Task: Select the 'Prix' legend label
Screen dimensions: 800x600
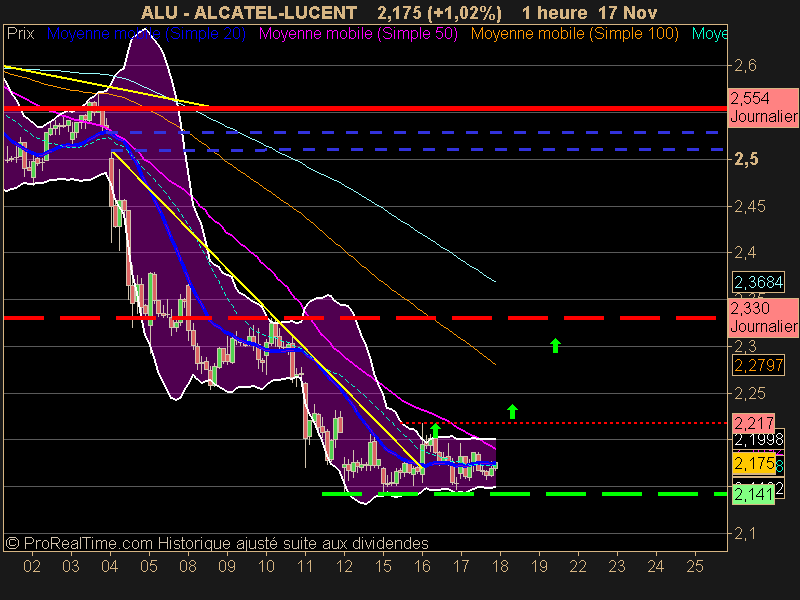Action: [x=20, y=34]
